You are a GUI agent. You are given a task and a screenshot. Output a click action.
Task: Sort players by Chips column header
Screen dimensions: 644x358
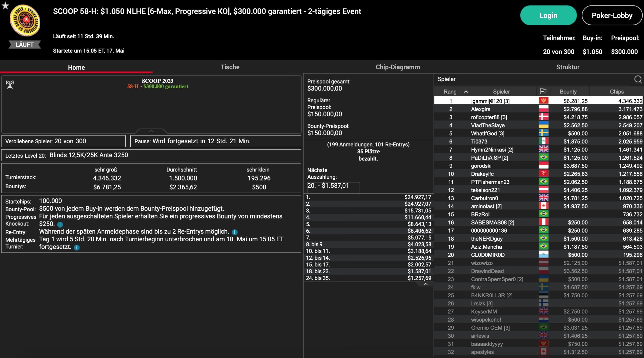point(617,92)
